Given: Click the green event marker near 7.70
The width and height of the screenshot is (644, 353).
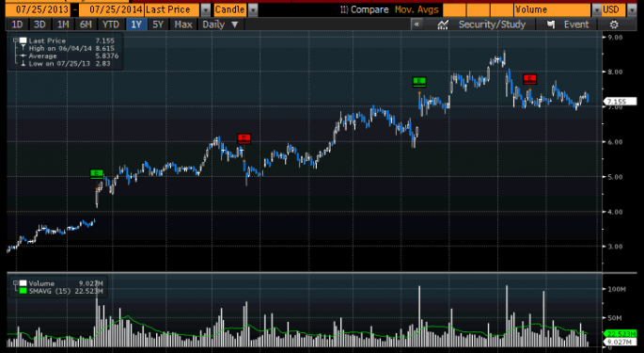Looking at the screenshot, I should [x=419, y=82].
